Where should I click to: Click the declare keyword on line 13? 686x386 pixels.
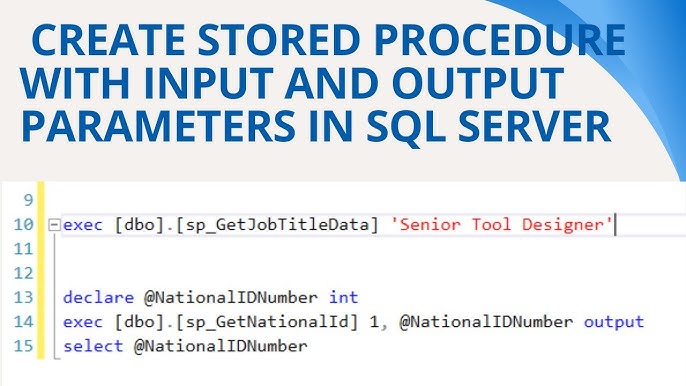(98, 298)
